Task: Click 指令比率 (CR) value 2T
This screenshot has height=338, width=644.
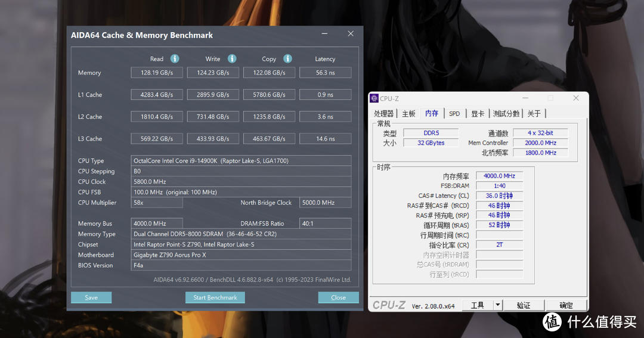Action: tap(500, 245)
